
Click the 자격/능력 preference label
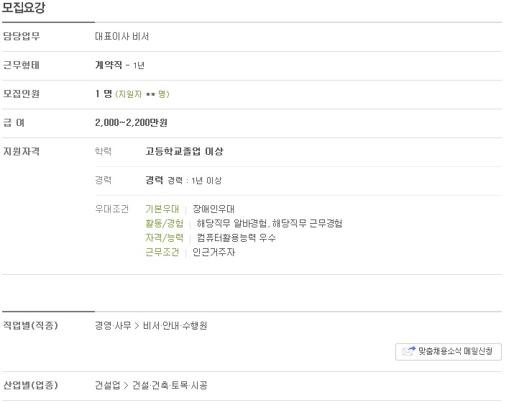coord(164,237)
